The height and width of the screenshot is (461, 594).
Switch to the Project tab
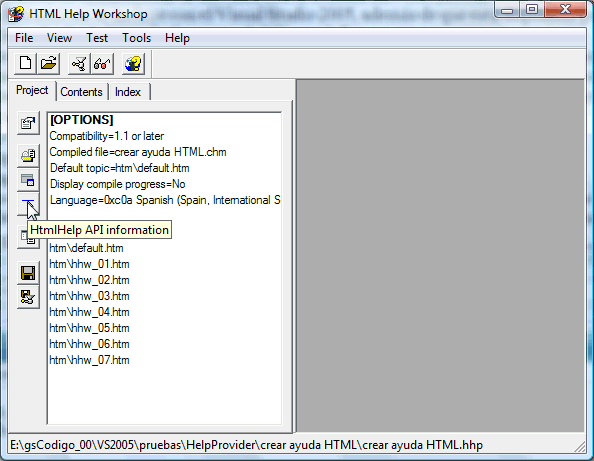[x=32, y=90]
